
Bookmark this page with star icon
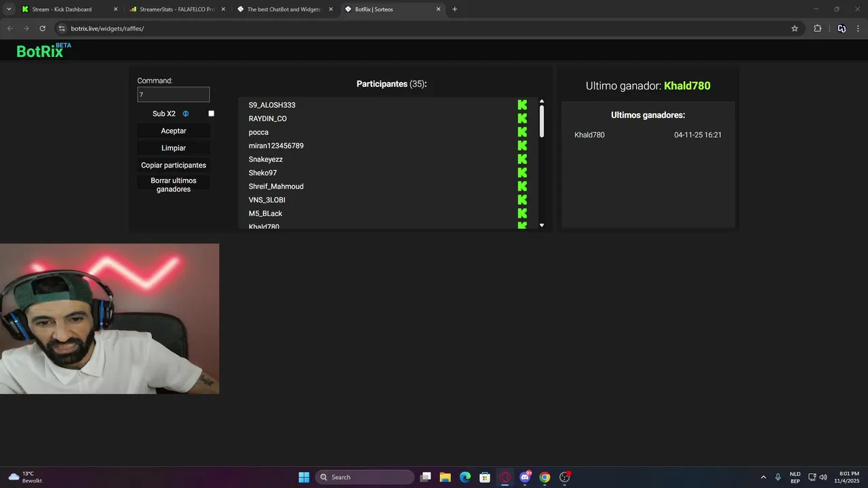click(795, 28)
